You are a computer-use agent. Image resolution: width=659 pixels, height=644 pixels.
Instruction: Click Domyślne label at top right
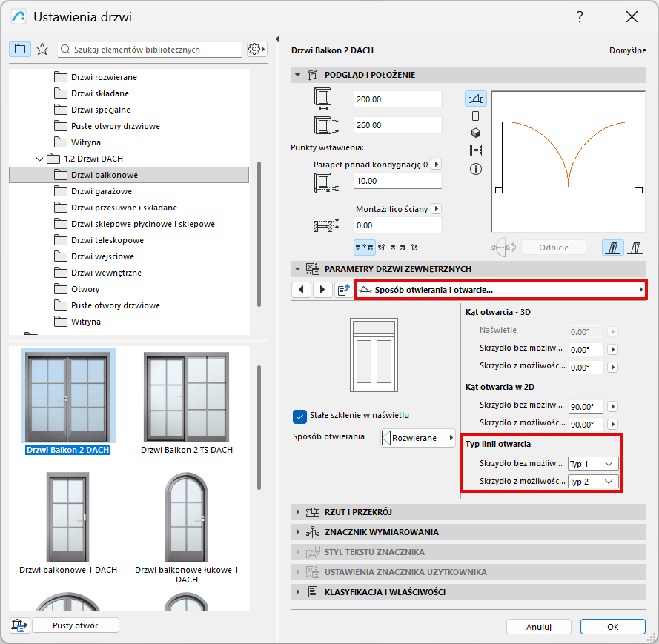coord(627,50)
